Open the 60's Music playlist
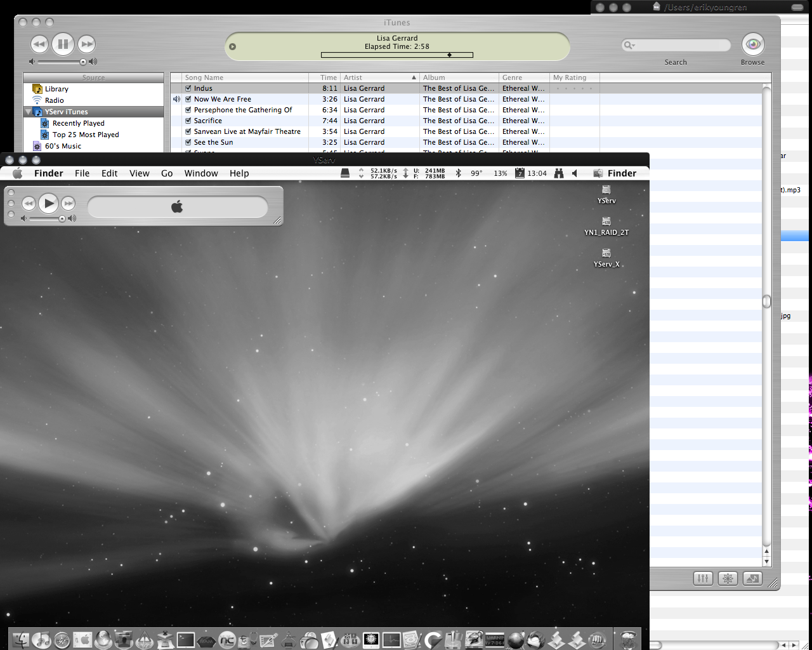The image size is (812, 650). (63, 146)
